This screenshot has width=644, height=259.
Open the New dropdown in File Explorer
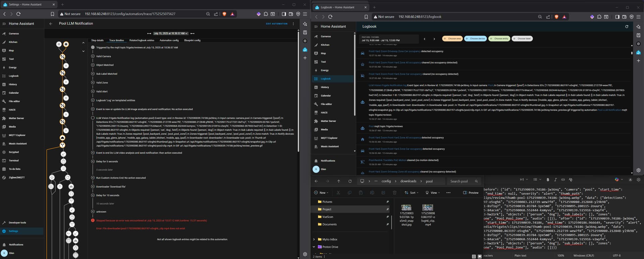pos(321,192)
